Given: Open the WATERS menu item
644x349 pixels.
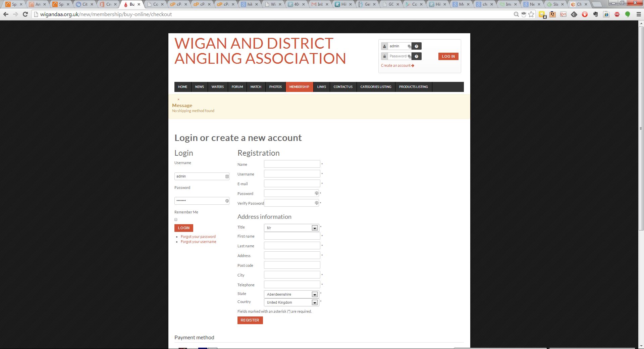Looking at the screenshot, I should pos(218,87).
